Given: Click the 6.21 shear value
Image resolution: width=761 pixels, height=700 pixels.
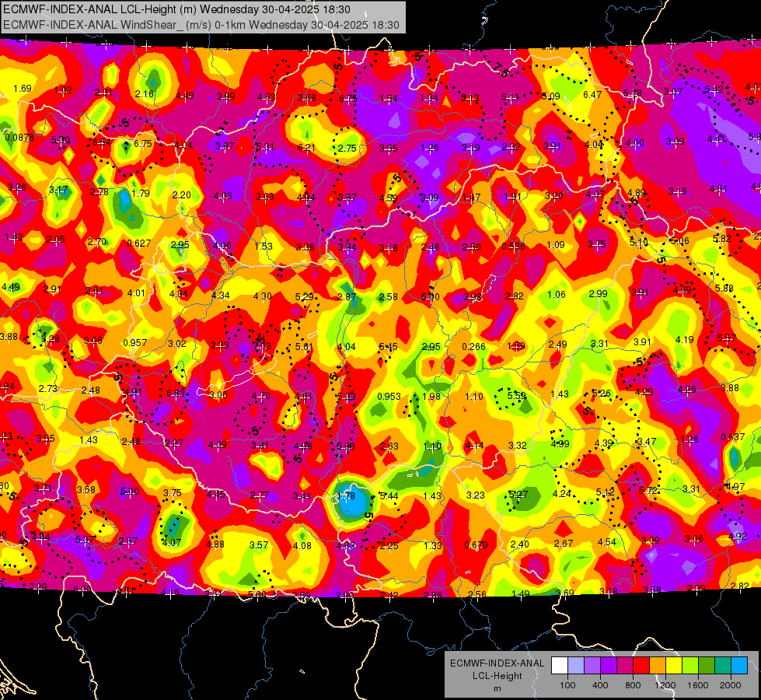Looking at the screenshot, I should pyautogui.click(x=306, y=147).
